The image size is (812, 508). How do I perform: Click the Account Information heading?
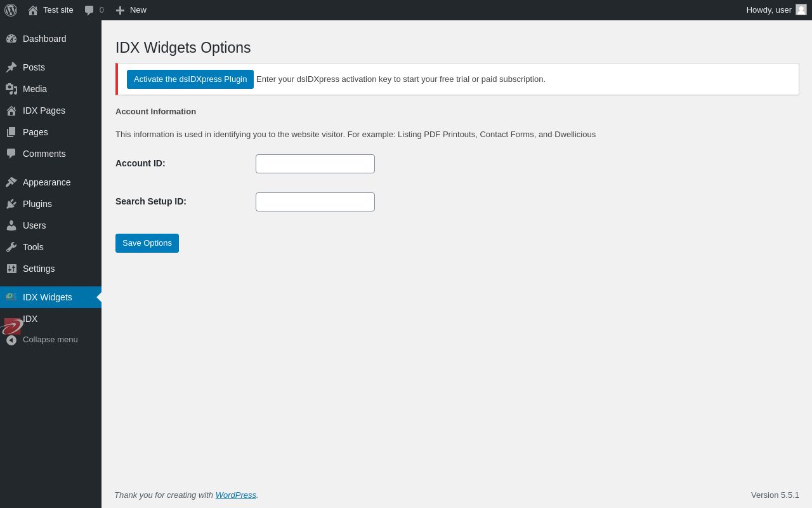click(x=155, y=112)
